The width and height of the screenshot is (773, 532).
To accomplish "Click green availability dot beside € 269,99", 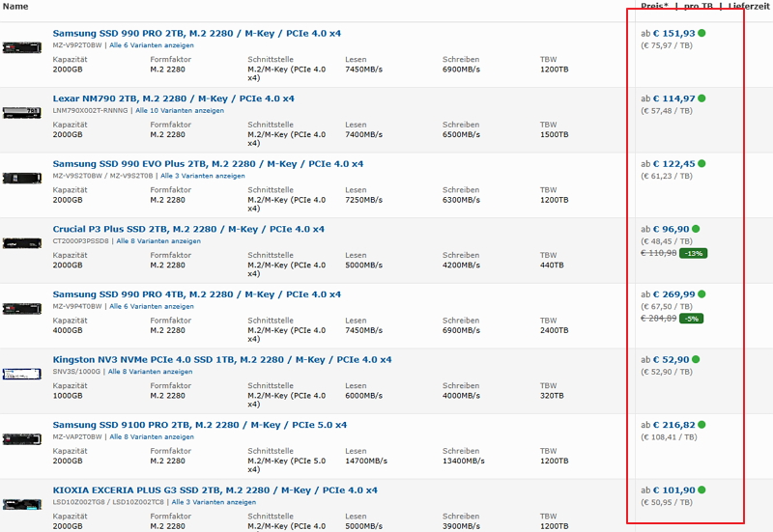I will point(702,294).
